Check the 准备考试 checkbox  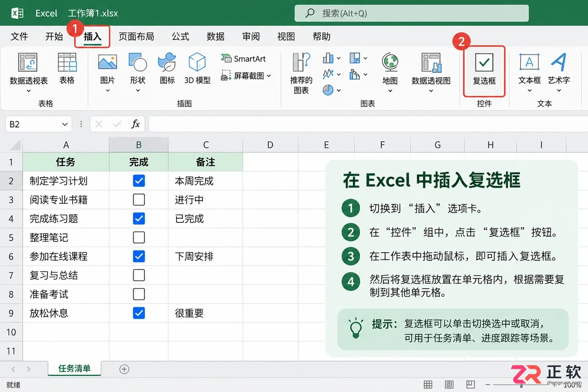(x=139, y=294)
